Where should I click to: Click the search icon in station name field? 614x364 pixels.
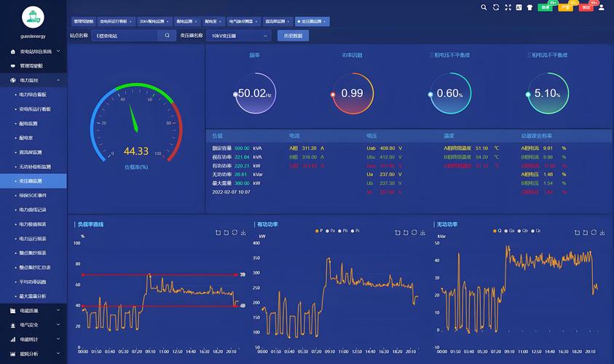coord(167,35)
